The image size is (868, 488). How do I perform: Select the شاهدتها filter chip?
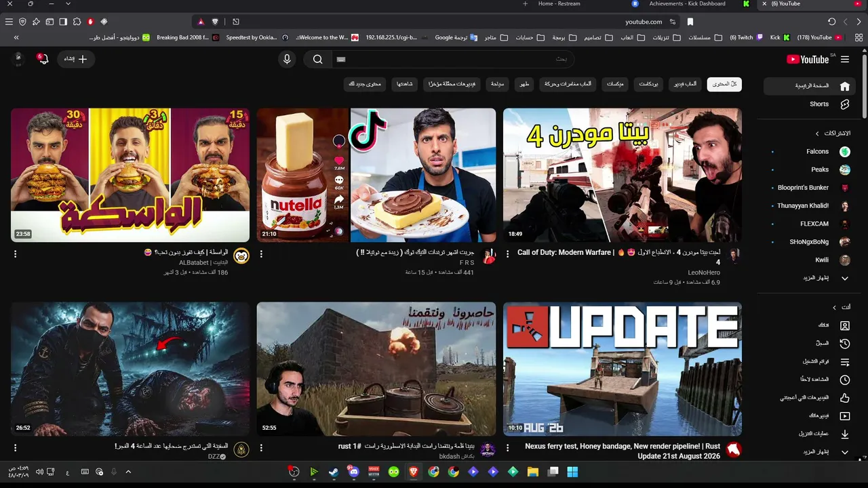tap(404, 84)
